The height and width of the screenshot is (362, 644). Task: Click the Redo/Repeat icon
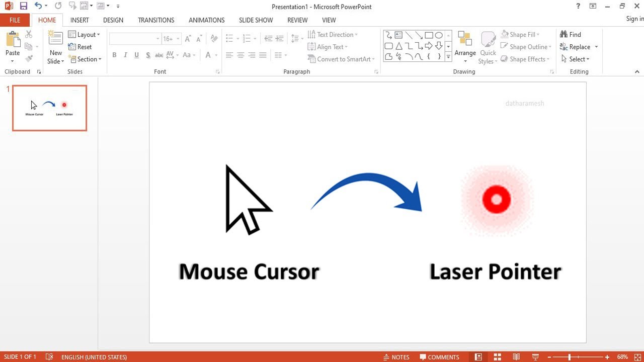tap(58, 6)
